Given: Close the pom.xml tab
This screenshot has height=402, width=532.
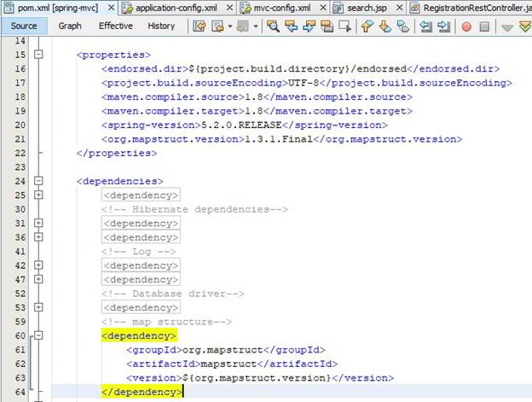Looking at the screenshot, I should [x=111, y=8].
